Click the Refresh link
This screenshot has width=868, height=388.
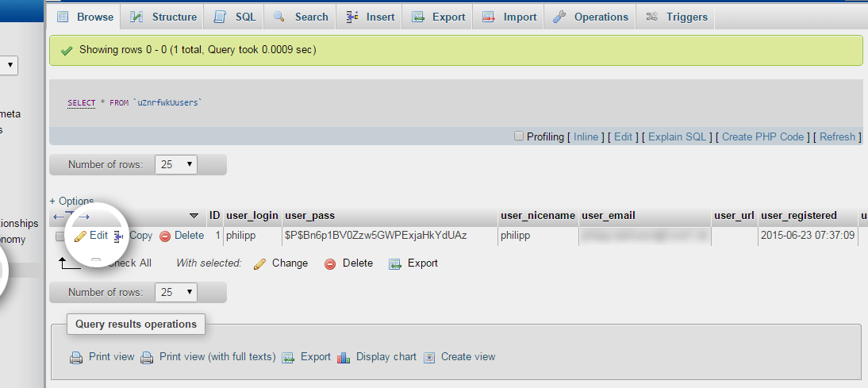click(x=837, y=136)
